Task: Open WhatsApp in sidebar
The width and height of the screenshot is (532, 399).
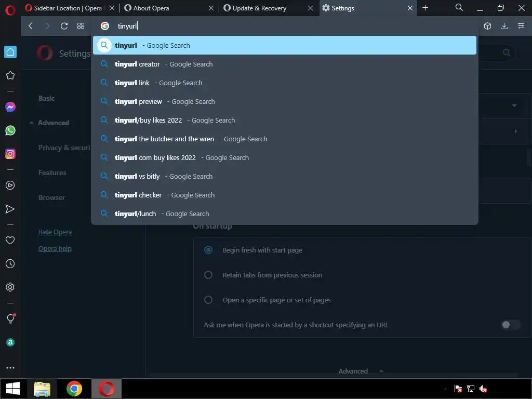Action: (10, 130)
